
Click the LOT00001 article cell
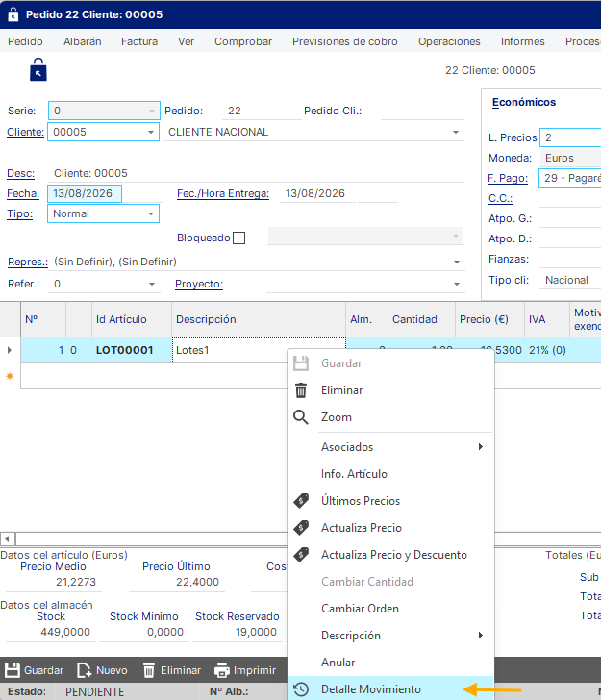click(x=132, y=350)
